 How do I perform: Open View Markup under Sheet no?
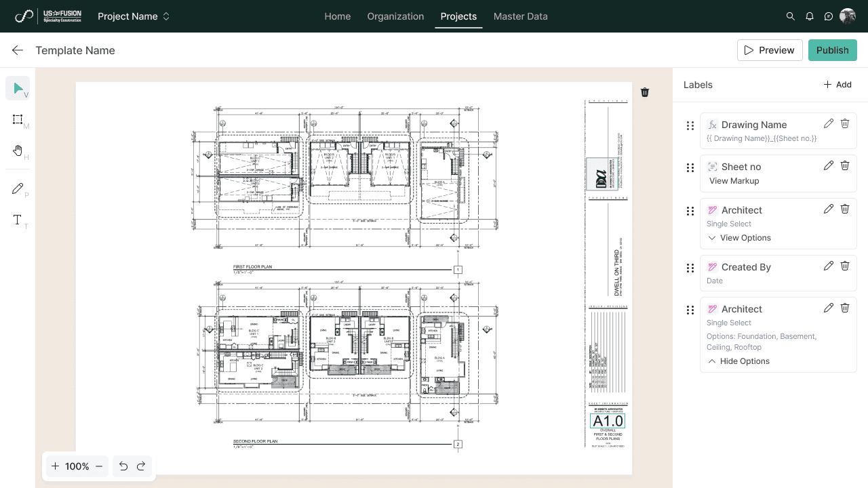(734, 181)
